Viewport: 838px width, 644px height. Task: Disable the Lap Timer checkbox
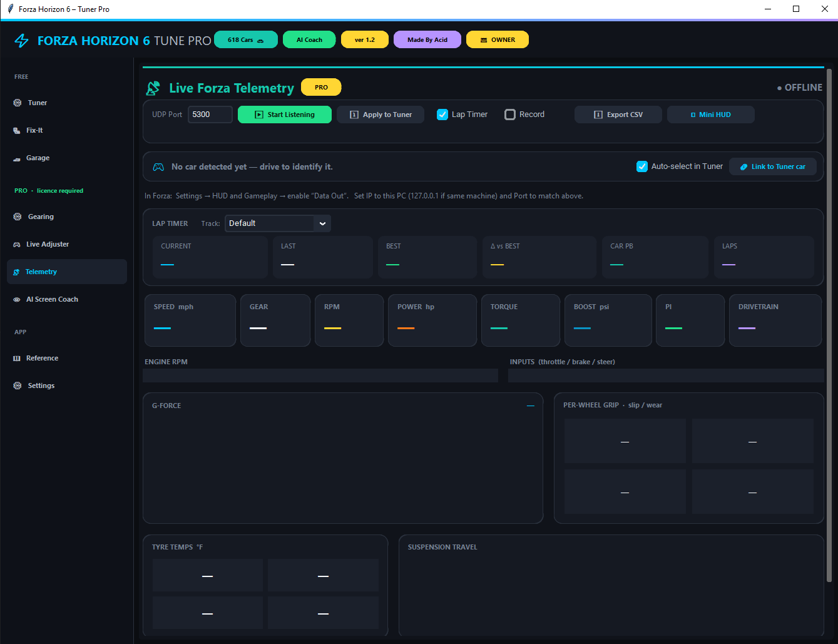(442, 115)
